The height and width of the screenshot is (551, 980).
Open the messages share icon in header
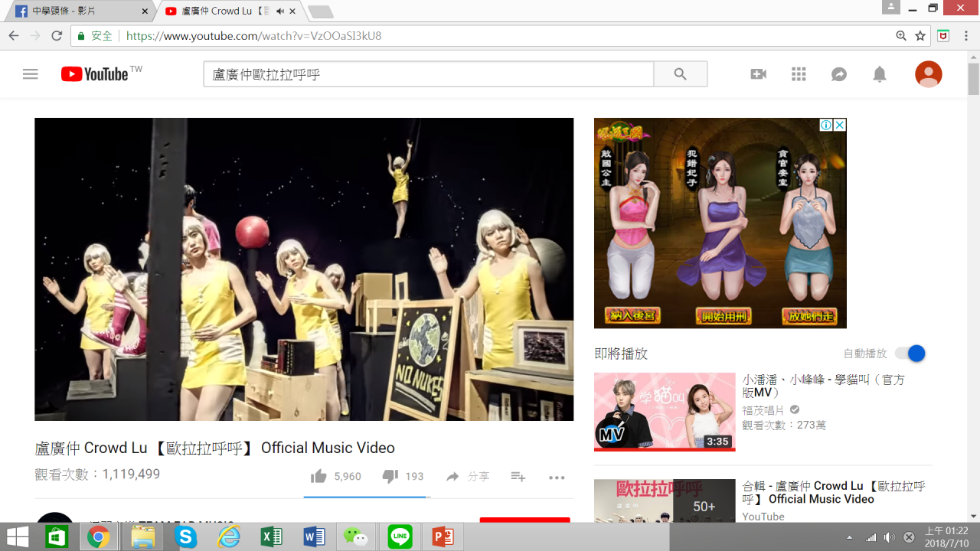(x=839, y=74)
